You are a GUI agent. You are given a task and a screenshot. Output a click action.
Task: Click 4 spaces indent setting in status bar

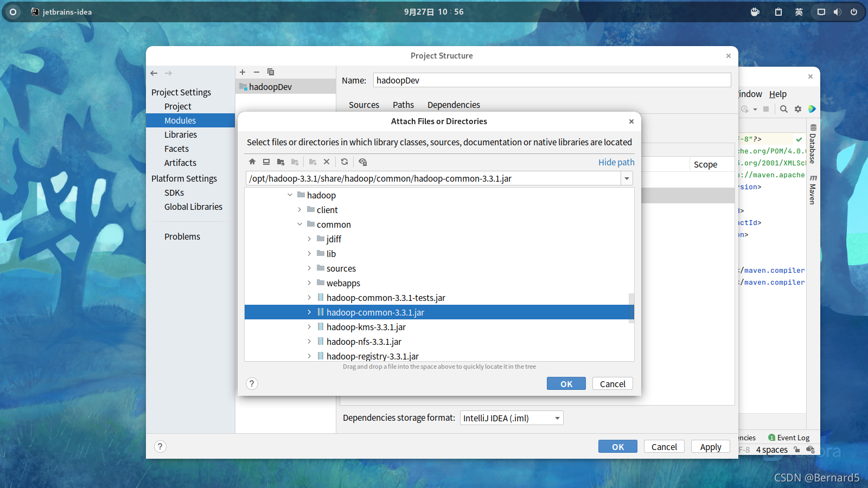[x=771, y=450]
